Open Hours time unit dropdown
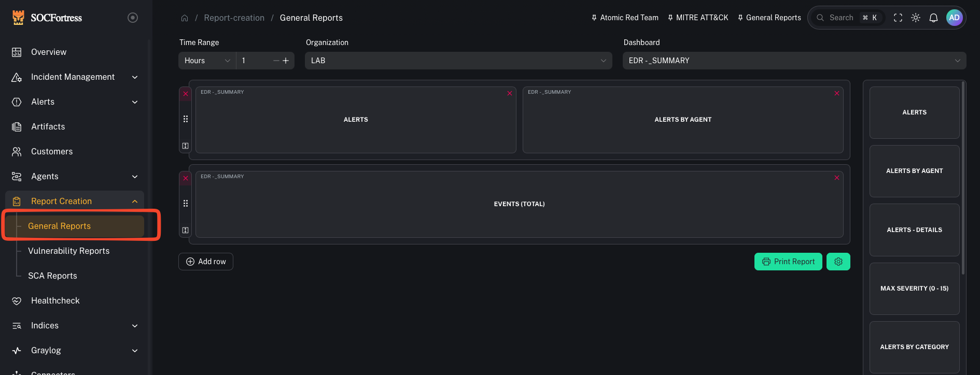 (207, 61)
